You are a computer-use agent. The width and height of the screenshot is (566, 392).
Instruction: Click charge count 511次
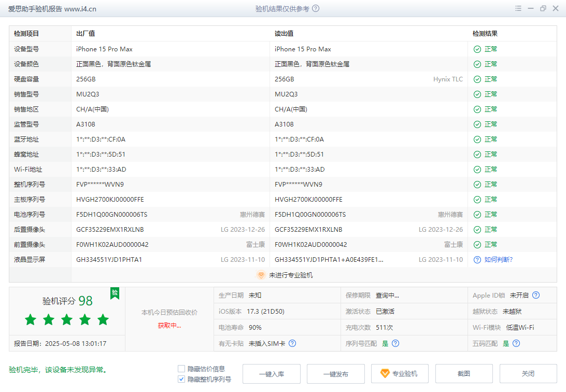click(385, 328)
